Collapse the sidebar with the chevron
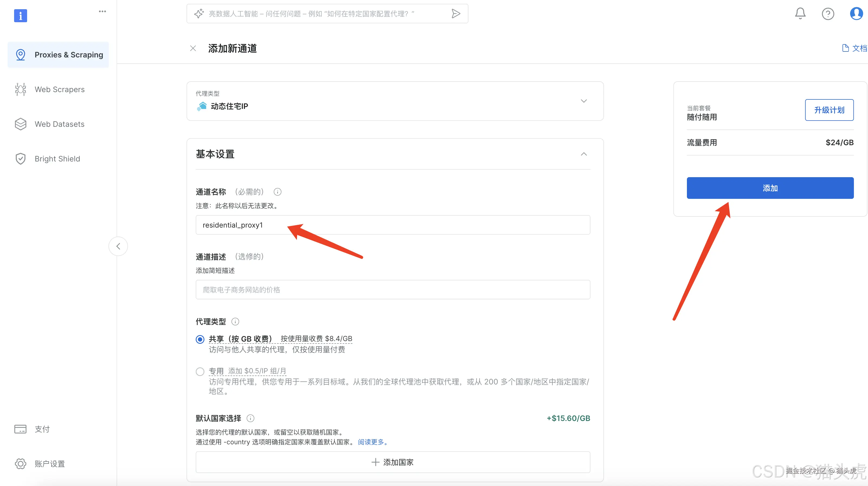The width and height of the screenshot is (868, 486). 118,246
